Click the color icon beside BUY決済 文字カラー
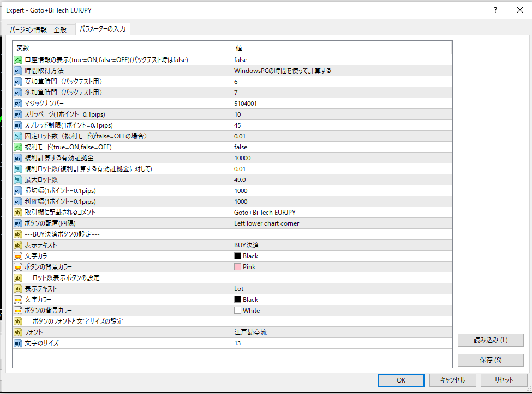 18,256
